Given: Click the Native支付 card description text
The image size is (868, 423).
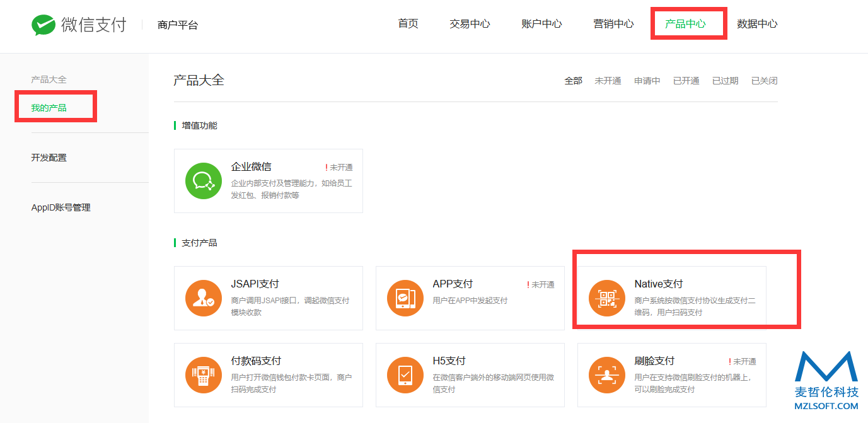Looking at the screenshot, I should [x=695, y=306].
